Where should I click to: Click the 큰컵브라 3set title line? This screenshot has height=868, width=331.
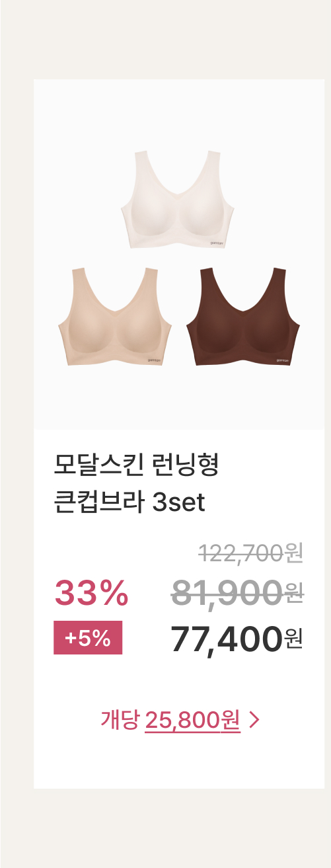129,503
